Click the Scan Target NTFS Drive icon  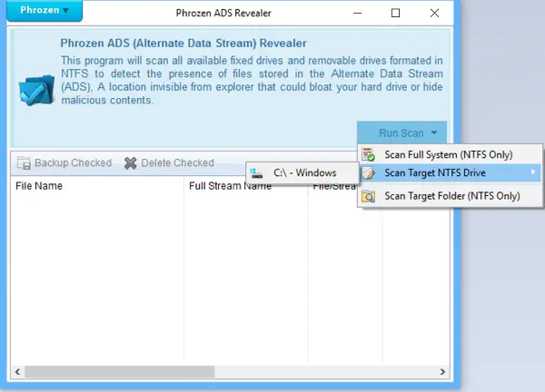[368, 172]
